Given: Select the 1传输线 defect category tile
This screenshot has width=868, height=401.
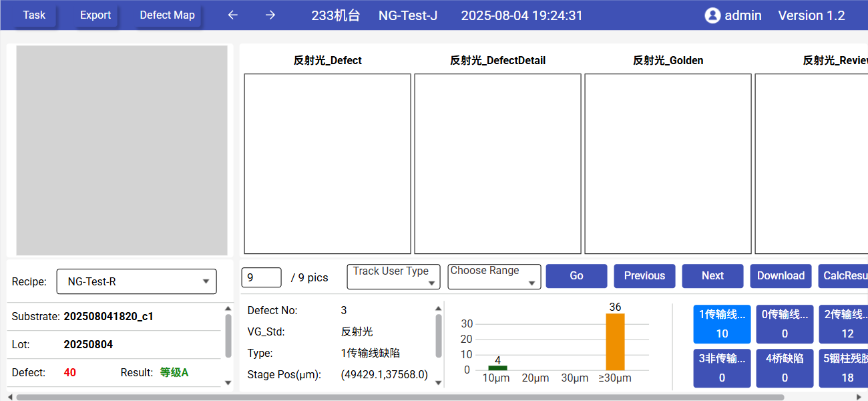Looking at the screenshot, I should (722, 324).
